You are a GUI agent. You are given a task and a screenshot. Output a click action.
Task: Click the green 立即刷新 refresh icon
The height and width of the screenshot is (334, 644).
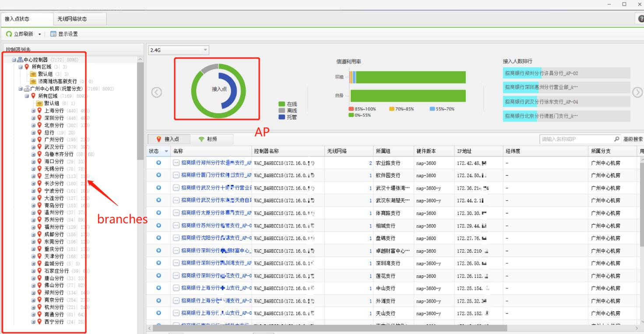[x=9, y=34]
